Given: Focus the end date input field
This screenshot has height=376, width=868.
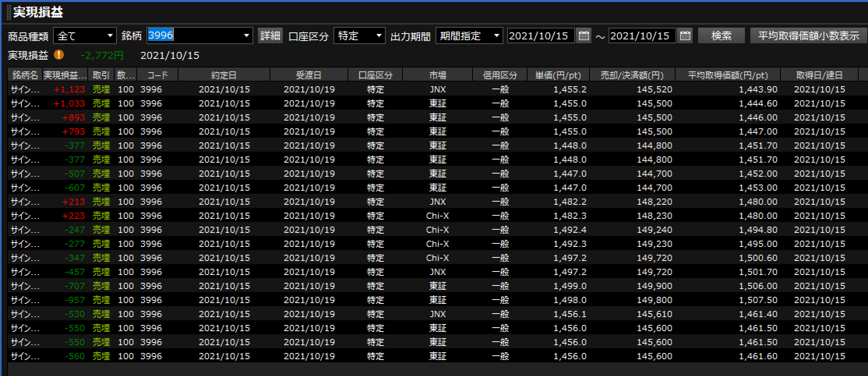Looking at the screenshot, I should [641, 36].
